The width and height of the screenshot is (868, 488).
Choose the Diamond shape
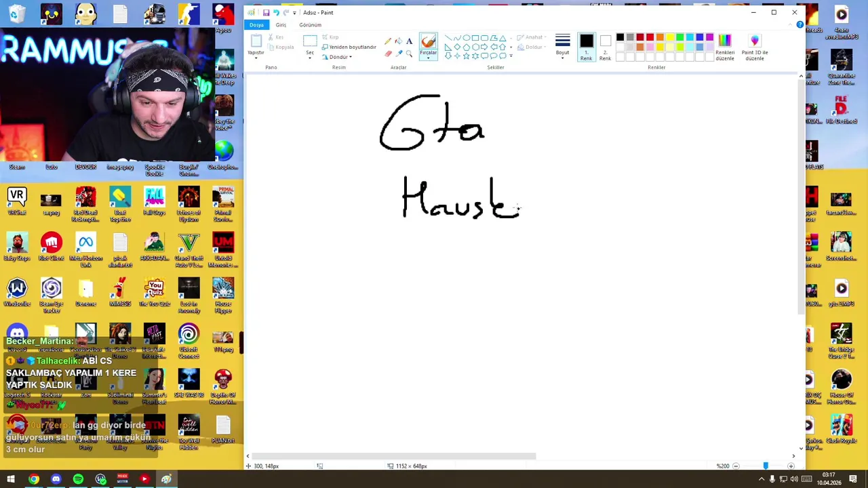click(x=457, y=47)
